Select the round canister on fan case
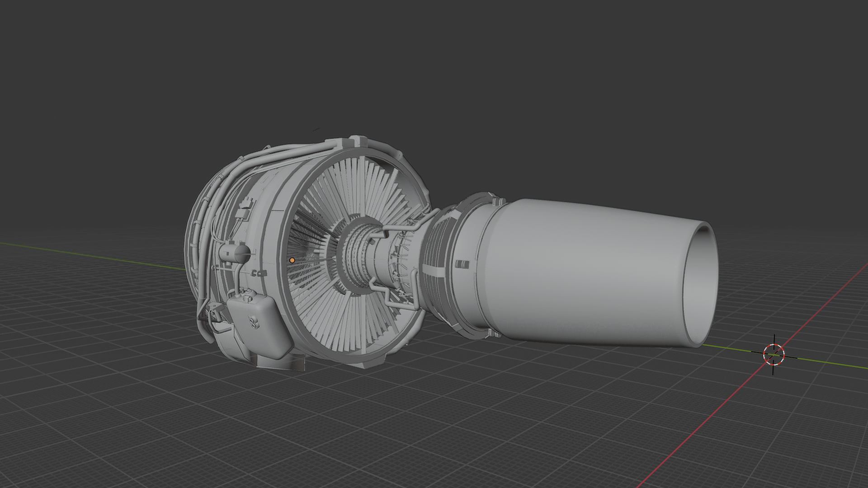 (235, 253)
